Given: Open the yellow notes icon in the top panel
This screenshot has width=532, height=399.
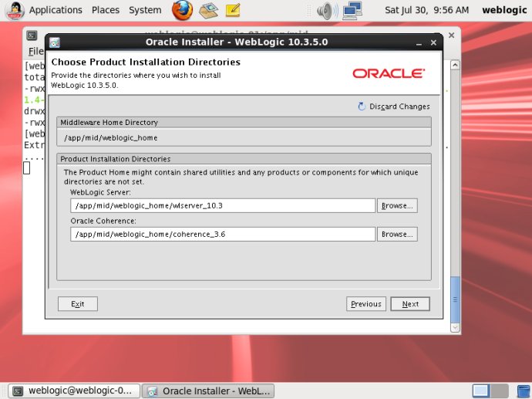Looking at the screenshot, I should (233, 10).
